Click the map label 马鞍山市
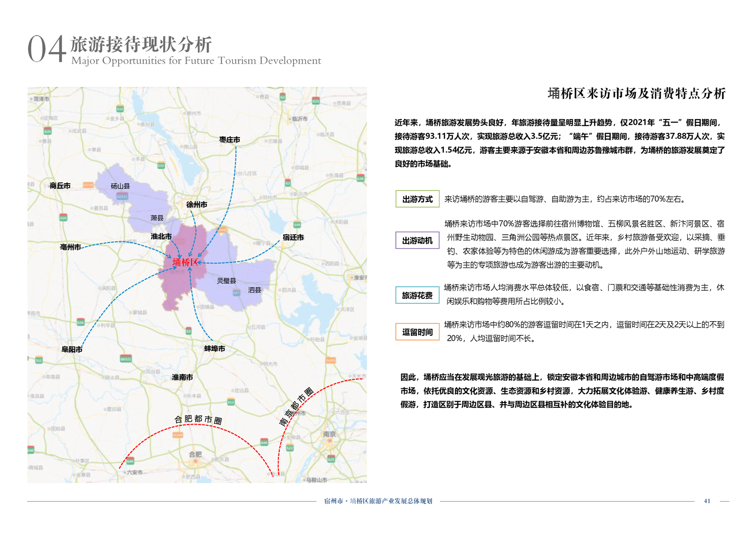The image size is (756, 534). click(x=316, y=479)
